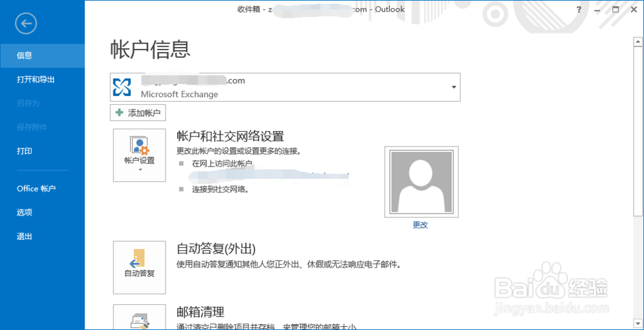Screen dimensions: 644x330
Task: Click 更改 under the profile photo
Action: click(421, 225)
